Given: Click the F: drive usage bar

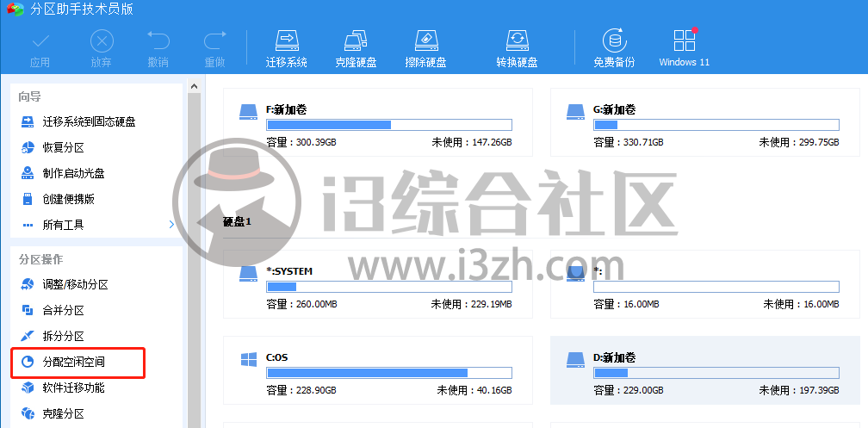Looking at the screenshot, I should pyautogui.click(x=389, y=125).
